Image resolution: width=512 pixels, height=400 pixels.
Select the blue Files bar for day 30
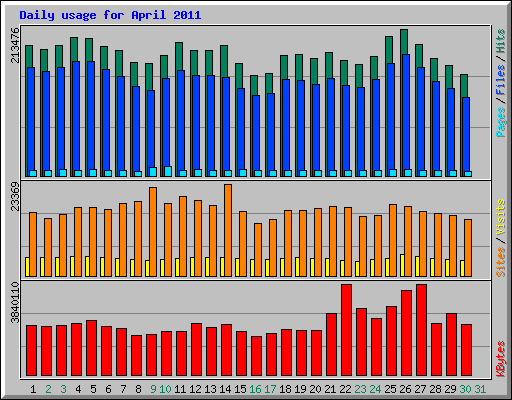tap(466, 134)
